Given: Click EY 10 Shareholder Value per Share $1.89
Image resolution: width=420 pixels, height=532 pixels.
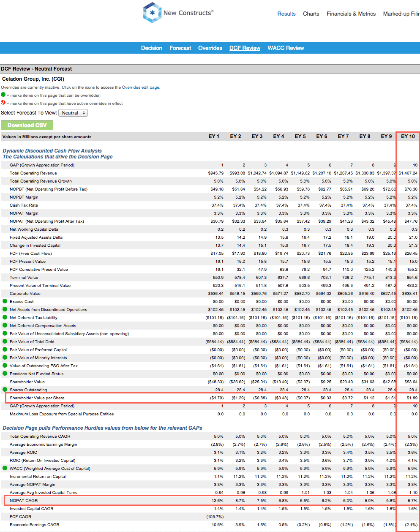Looking at the screenshot, I should (x=412, y=398).
